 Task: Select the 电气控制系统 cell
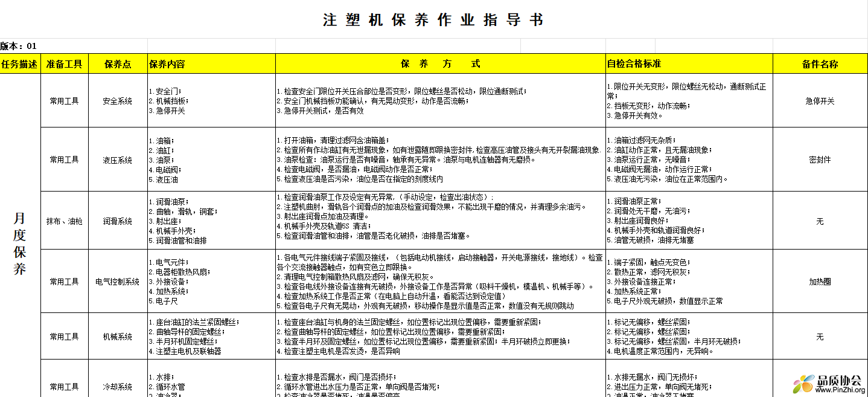(x=118, y=282)
